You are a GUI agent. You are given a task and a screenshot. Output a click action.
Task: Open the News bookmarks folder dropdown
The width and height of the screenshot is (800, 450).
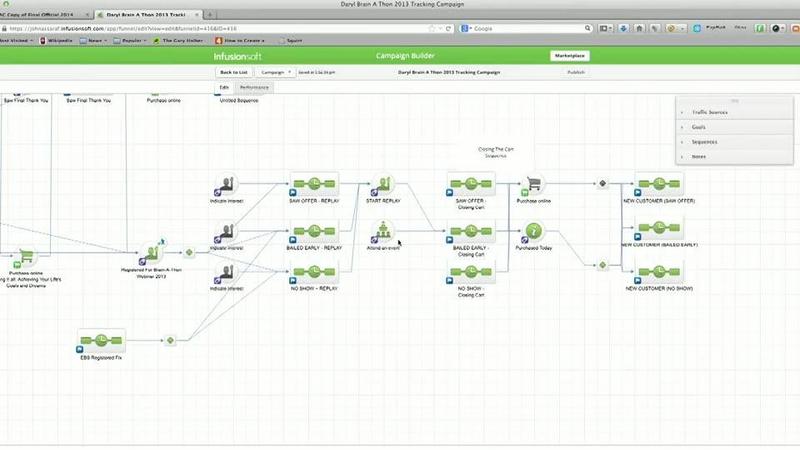coord(94,40)
